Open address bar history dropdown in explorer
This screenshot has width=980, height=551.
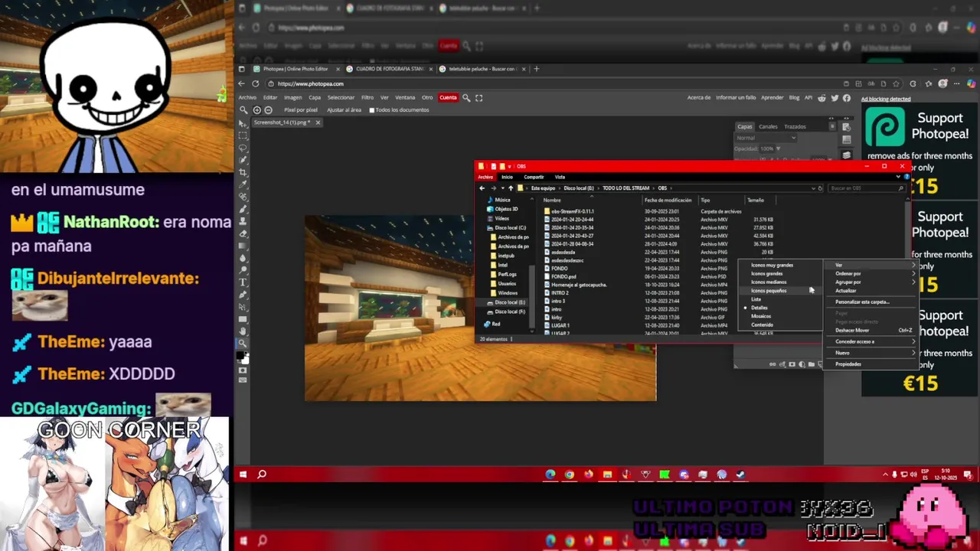click(812, 188)
